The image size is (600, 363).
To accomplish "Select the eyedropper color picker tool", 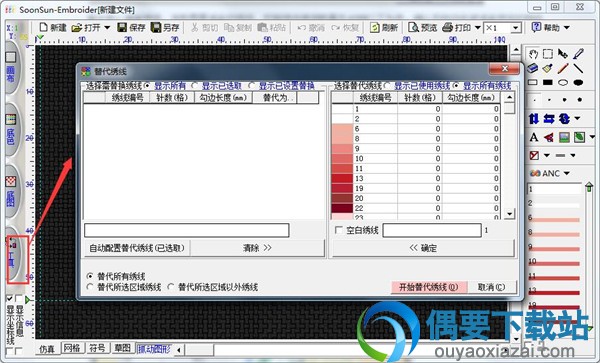I will (578, 54).
